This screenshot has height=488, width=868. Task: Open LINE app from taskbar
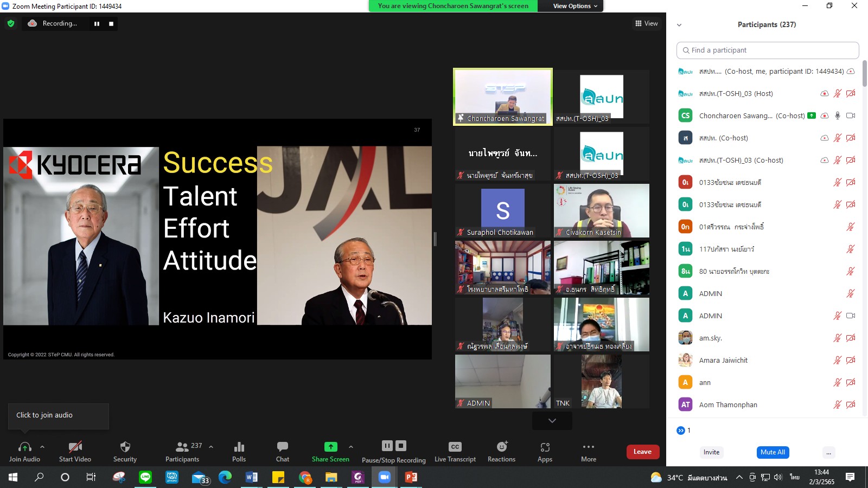click(145, 477)
